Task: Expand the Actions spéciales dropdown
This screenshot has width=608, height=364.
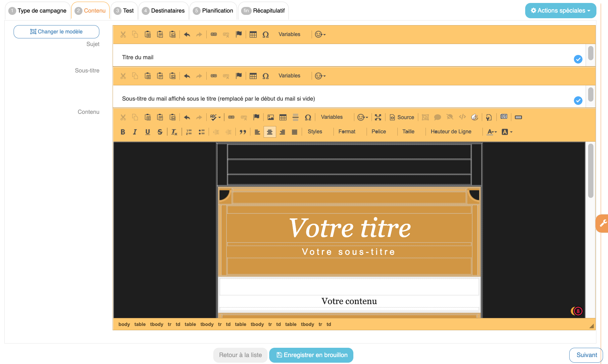Action: tap(560, 11)
